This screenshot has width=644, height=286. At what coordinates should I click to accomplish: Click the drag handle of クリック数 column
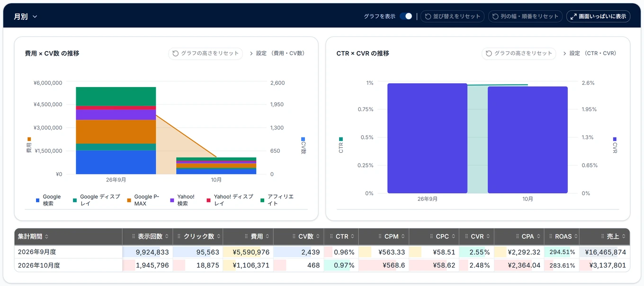(179, 236)
